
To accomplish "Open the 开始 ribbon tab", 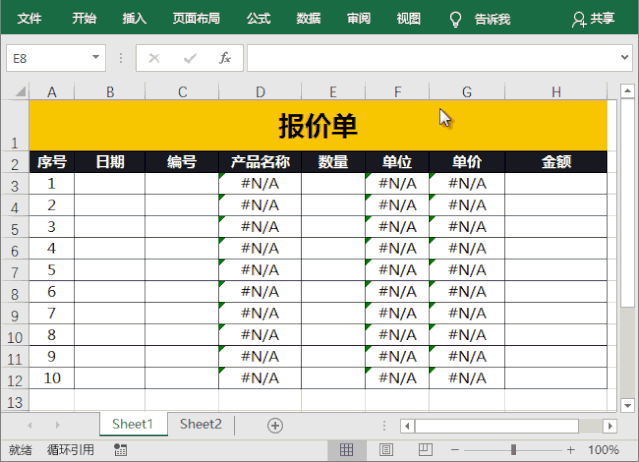I will pos(84,19).
